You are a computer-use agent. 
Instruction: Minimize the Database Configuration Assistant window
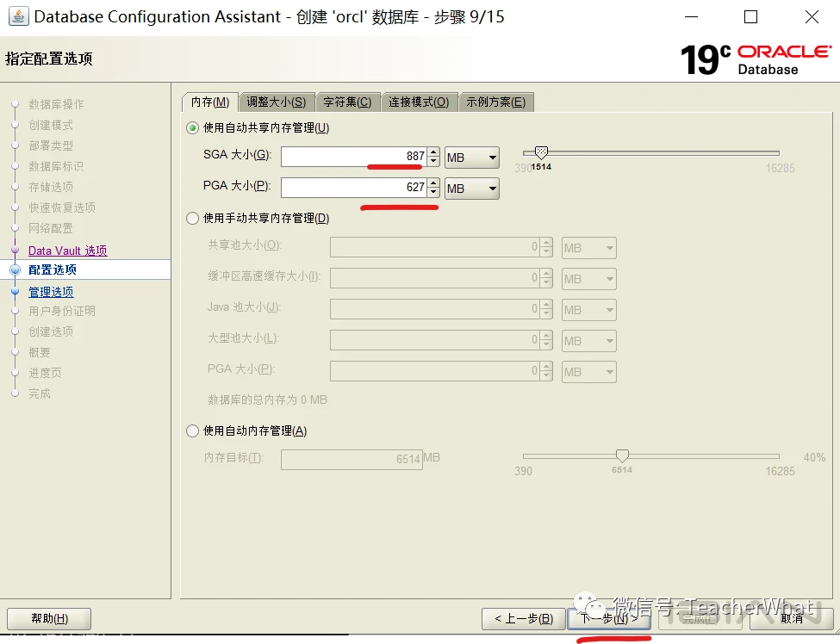point(692,17)
